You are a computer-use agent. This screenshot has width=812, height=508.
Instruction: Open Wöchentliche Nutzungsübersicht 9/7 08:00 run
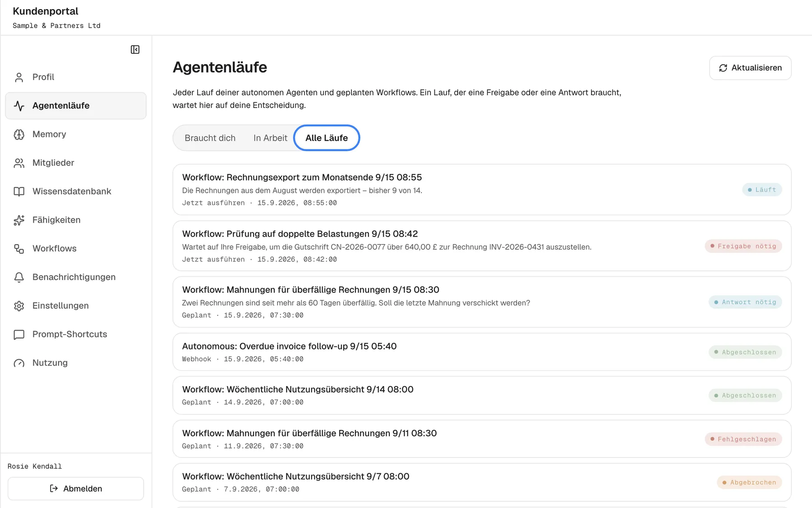(482, 482)
